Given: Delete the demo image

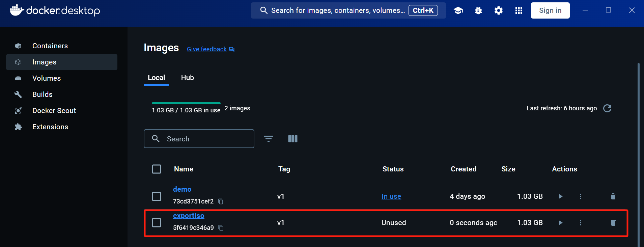Looking at the screenshot, I should tap(613, 196).
